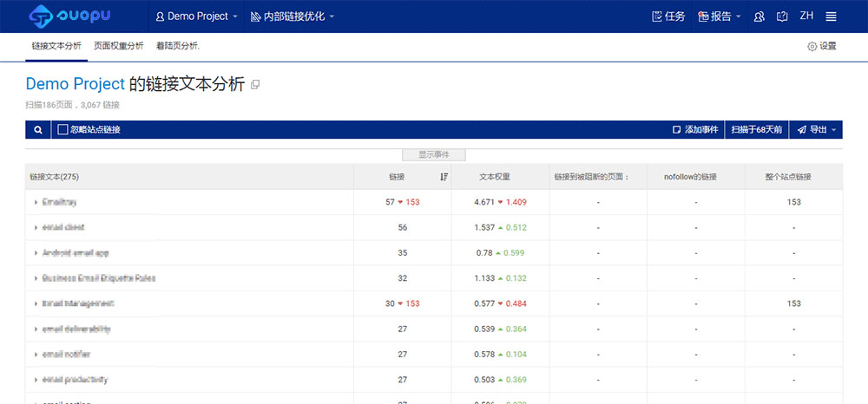Expand the row with text weight 0.503
This screenshot has height=404, width=868.
tap(36, 381)
